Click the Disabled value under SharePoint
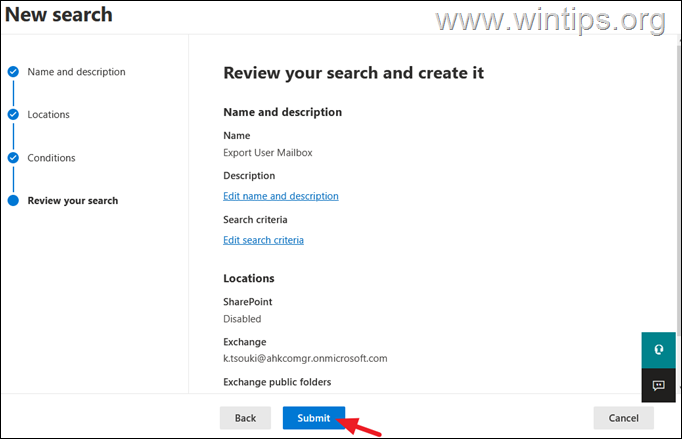The height and width of the screenshot is (439, 682). (x=242, y=319)
